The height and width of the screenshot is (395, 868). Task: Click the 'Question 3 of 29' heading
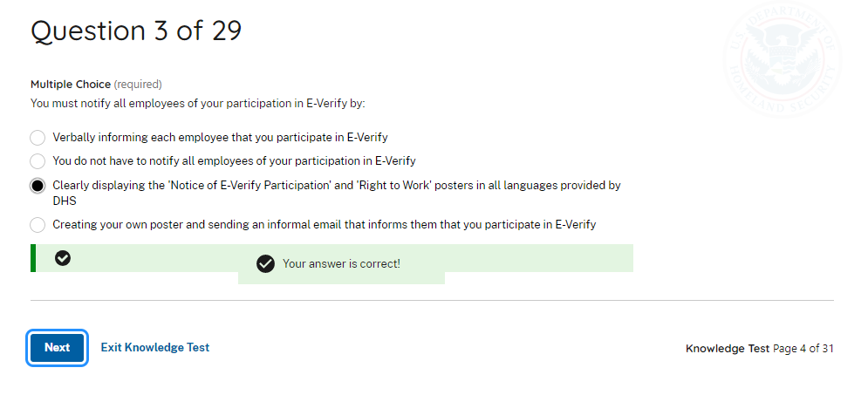(x=136, y=31)
